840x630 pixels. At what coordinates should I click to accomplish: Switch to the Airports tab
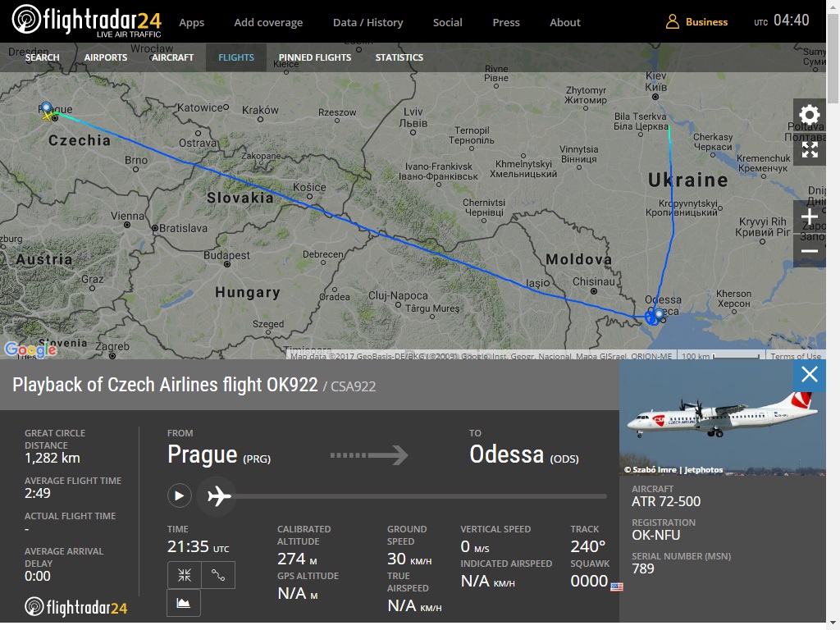pos(106,57)
